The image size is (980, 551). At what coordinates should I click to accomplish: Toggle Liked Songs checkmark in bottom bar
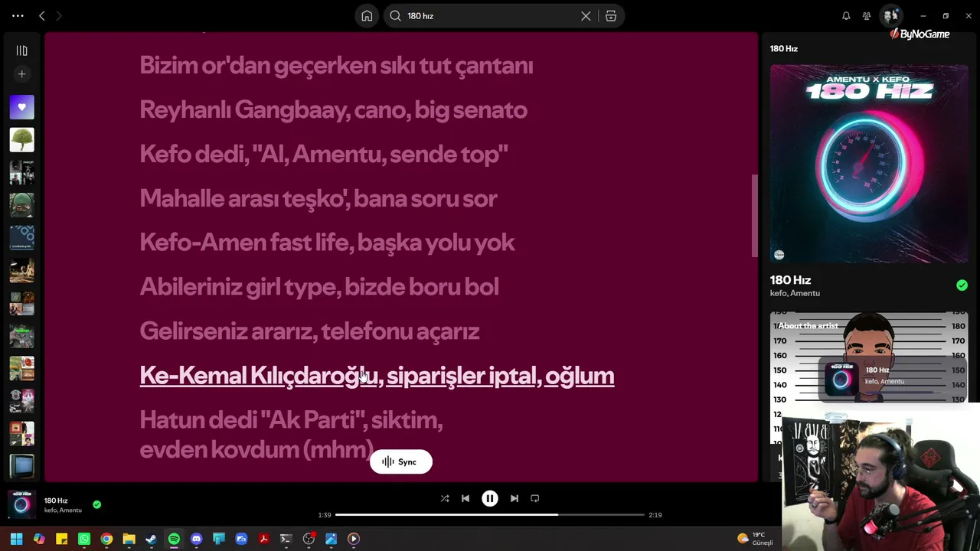[96, 505]
